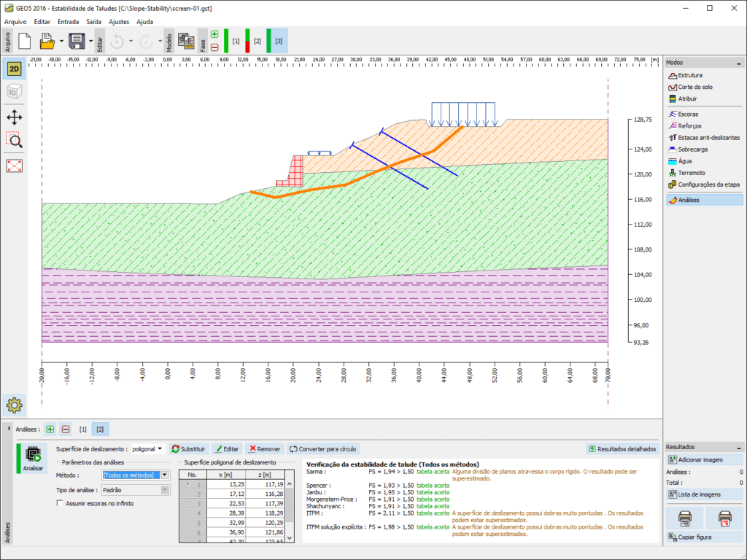The width and height of the screenshot is (747, 560).
Task: Create a new file with blank page icon
Action: 25,41
